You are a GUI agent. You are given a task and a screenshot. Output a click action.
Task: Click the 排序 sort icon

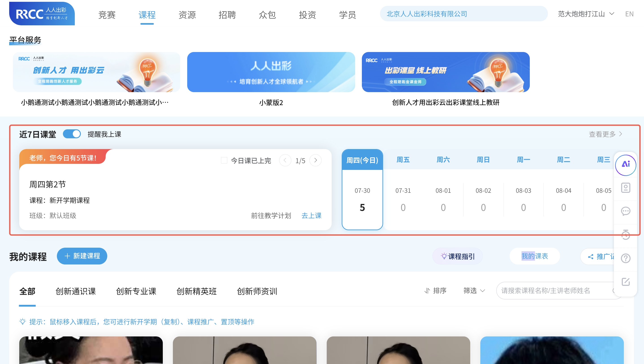[427, 291]
